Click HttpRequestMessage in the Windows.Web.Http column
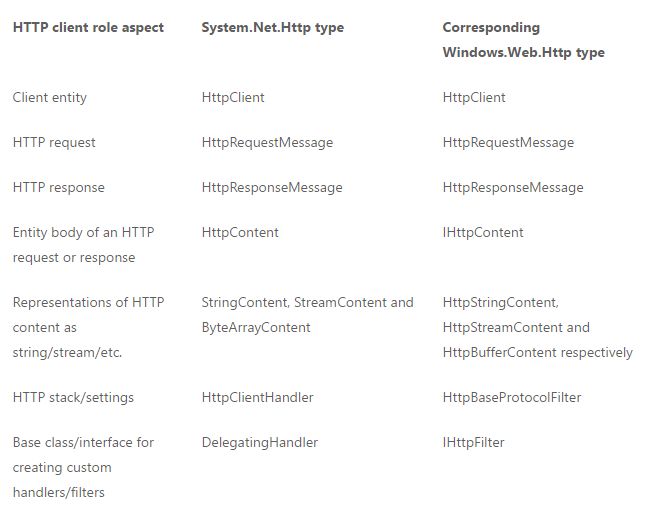650x514 pixels. (x=508, y=143)
